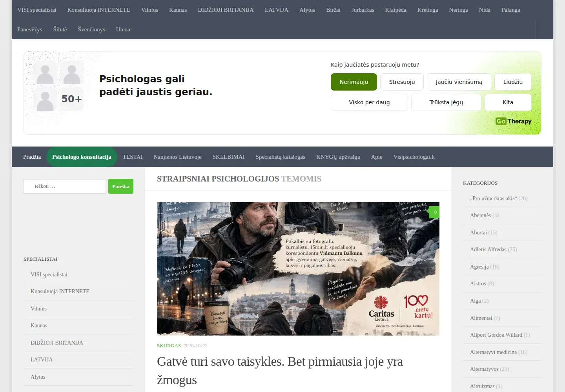Open Adleris Alfredas category
The width and height of the screenshot is (565, 392).
click(x=488, y=249)
